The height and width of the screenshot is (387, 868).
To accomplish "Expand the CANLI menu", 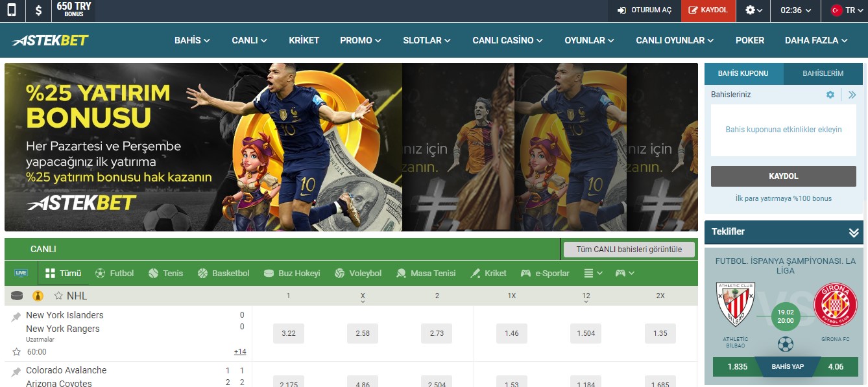I will tap(249, 40).
